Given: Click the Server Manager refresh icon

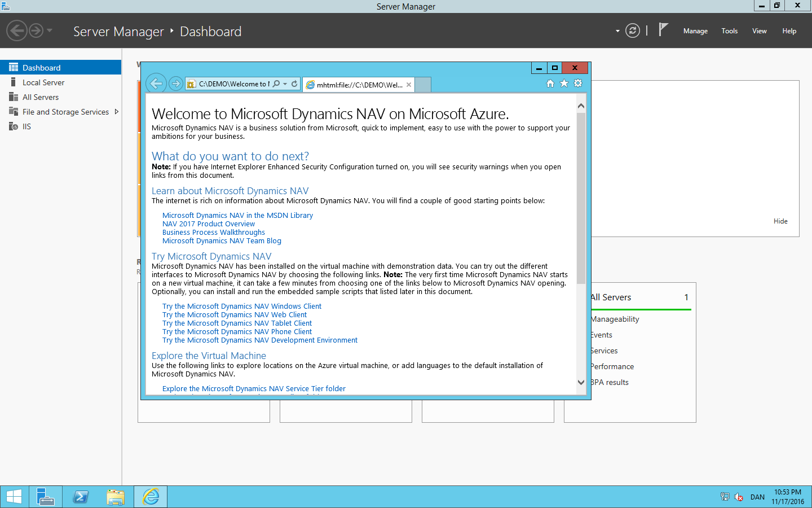Looking at the screenshot, I should click(633, 31).
